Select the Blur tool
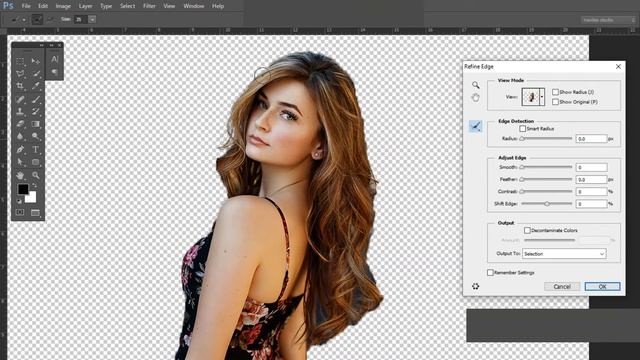Screen dimensions: 640x360 [20, 136]
